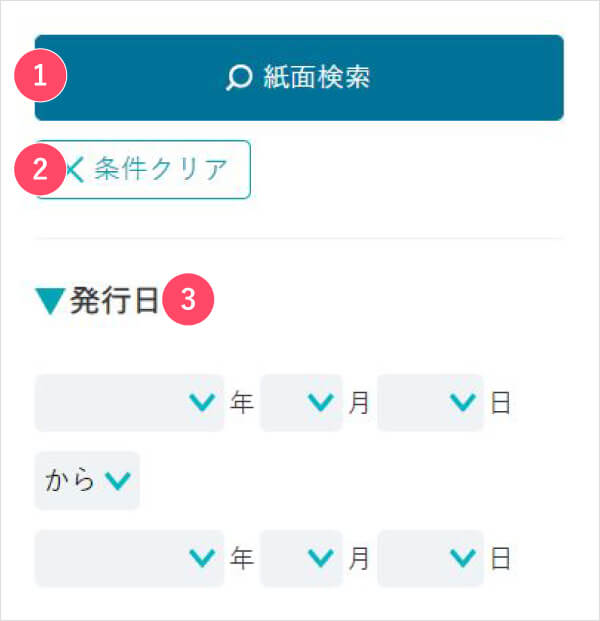Open the start date 日 dropdown

(430, 403)
